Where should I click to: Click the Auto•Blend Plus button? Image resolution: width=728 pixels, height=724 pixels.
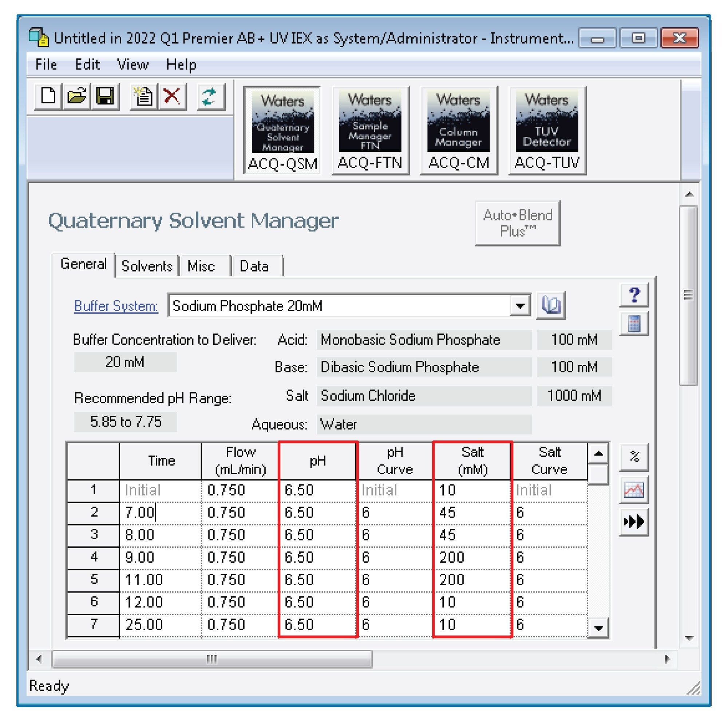(x=517, y=223)
